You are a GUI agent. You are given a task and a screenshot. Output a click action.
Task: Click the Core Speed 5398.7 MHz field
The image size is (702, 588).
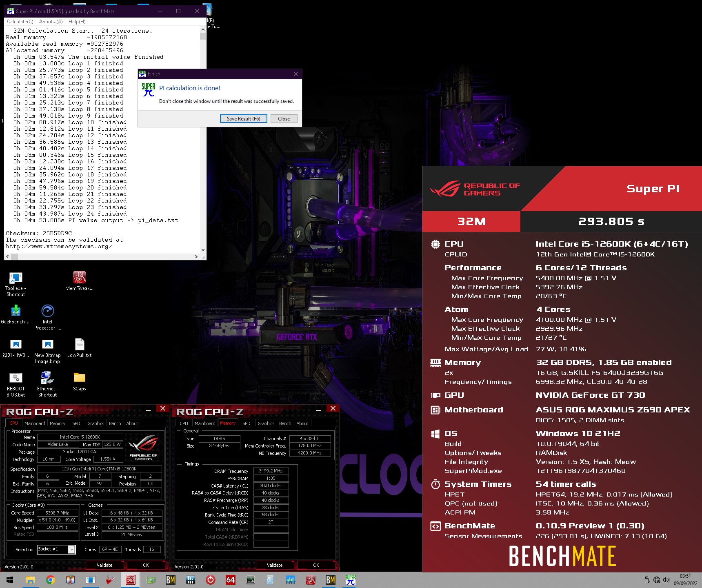click(57, 513)
